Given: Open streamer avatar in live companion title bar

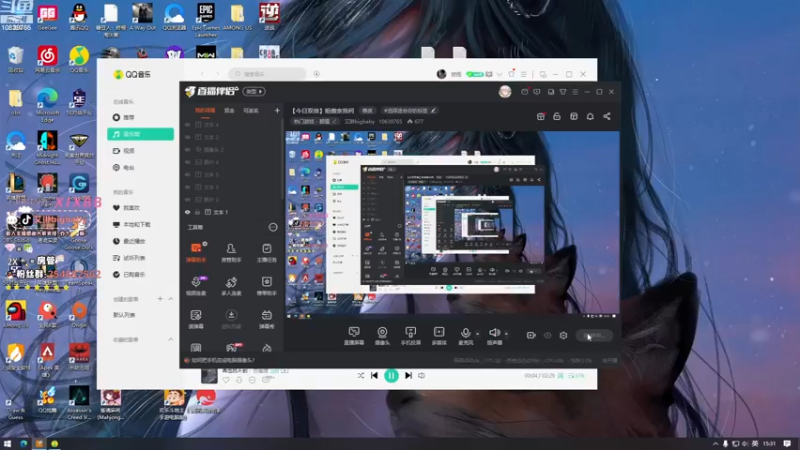Looking at the screenshot, I should [x=505, y=91].
